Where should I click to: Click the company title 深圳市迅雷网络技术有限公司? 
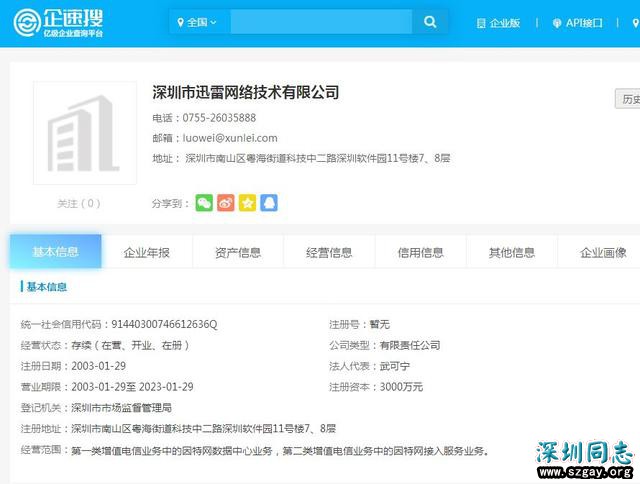click(x=246, y=92)
